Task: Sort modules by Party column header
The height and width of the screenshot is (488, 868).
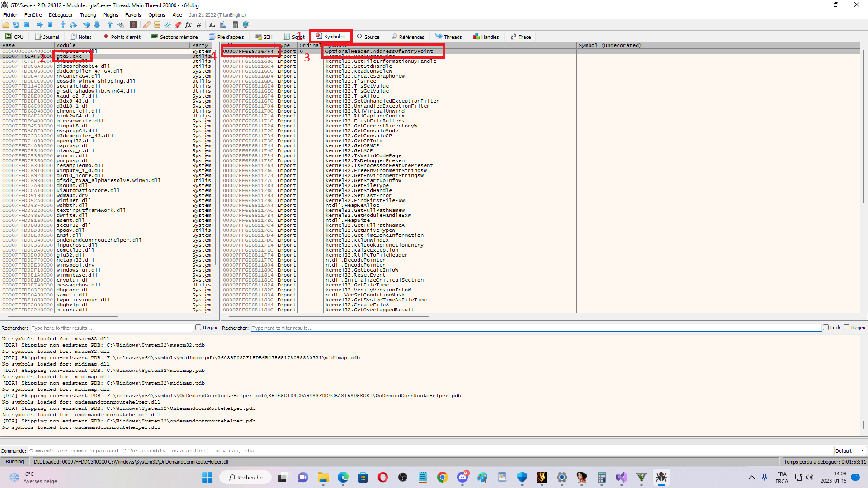Action: pos(201,45)
